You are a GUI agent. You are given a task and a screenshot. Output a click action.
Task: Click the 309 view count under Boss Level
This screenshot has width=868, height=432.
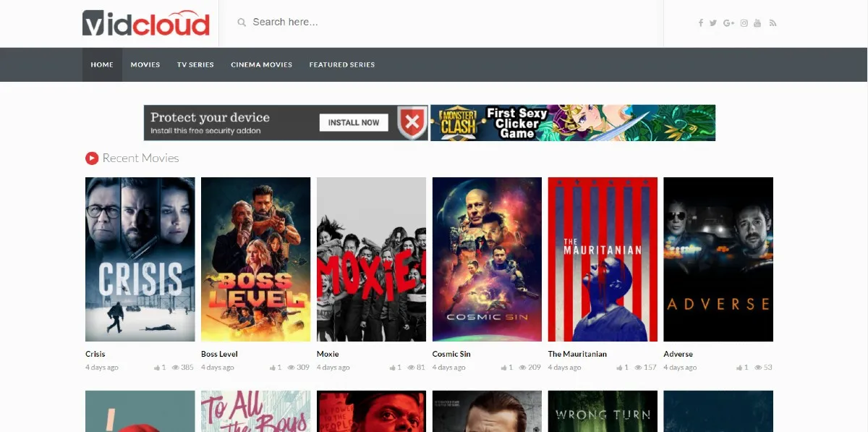click(x=303, y=368)
